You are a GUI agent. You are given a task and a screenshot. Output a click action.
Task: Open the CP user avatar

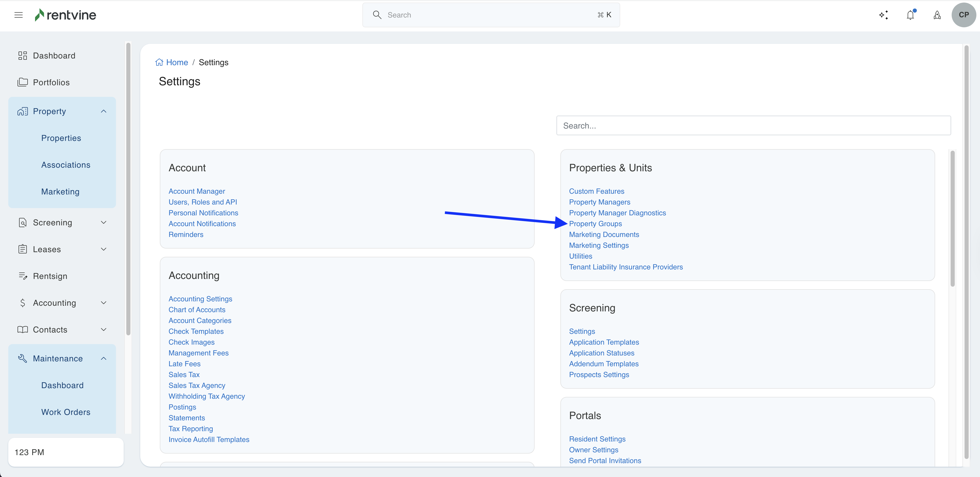tap(963, 15)
